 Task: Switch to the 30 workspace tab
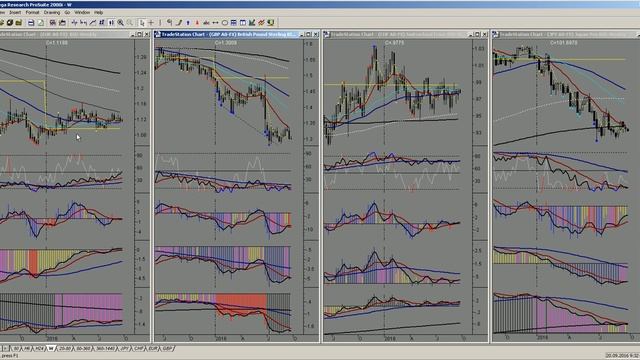pyautogui.click(x=16, y=349)
